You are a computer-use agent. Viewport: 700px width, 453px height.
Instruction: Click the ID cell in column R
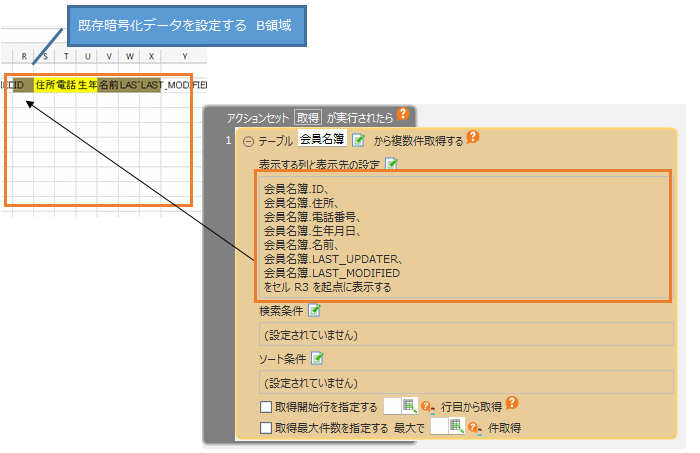coord(23,85)
